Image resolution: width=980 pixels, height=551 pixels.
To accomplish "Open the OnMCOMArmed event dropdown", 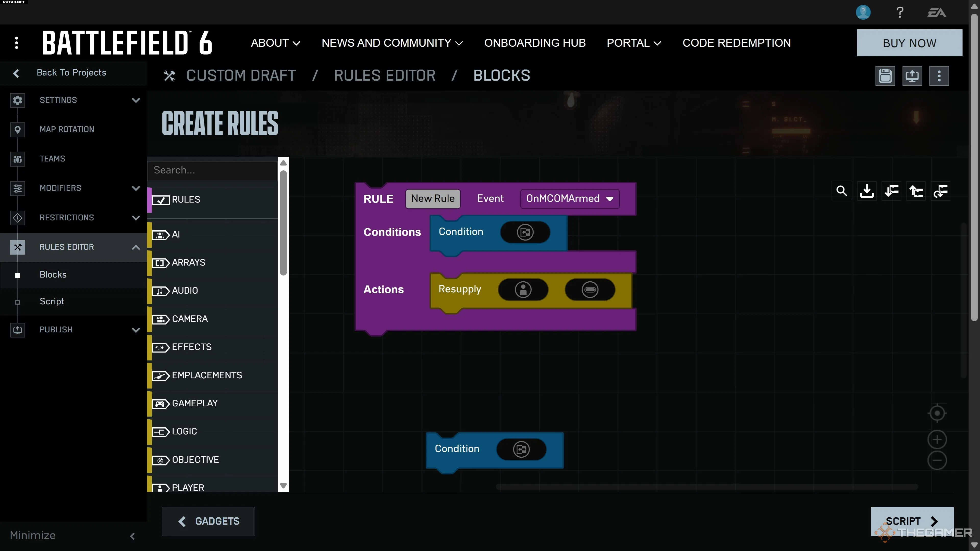I will click(x=570, y=198).
